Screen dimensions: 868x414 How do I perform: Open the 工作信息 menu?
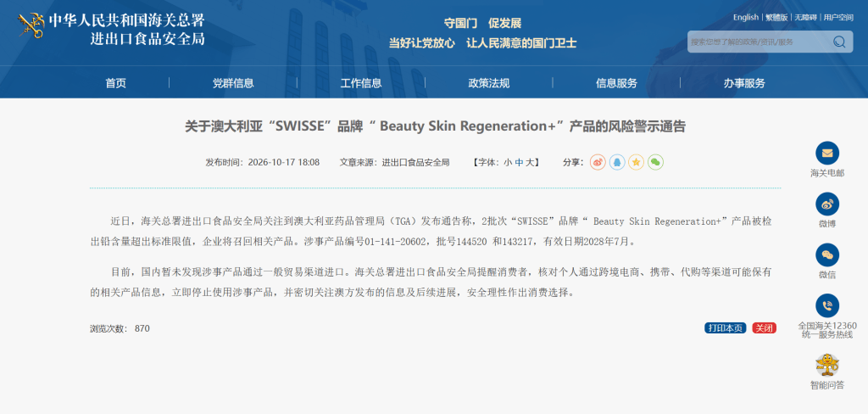pyautogui.click(x=361, y=83)
